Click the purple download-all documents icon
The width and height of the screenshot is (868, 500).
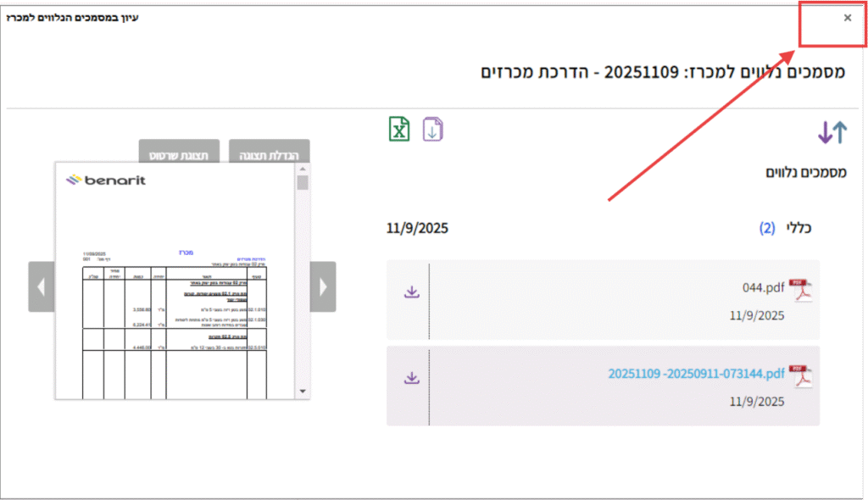click(433, 130)
